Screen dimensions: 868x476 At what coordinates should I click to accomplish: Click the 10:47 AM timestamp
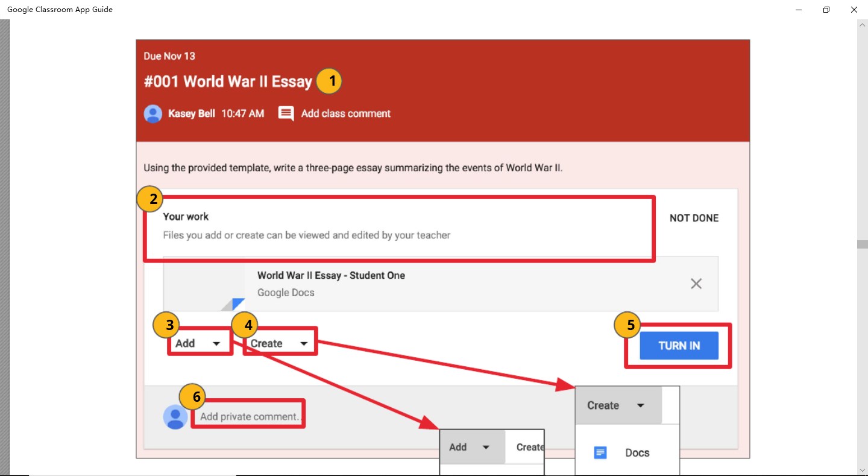tap(242, 113)
